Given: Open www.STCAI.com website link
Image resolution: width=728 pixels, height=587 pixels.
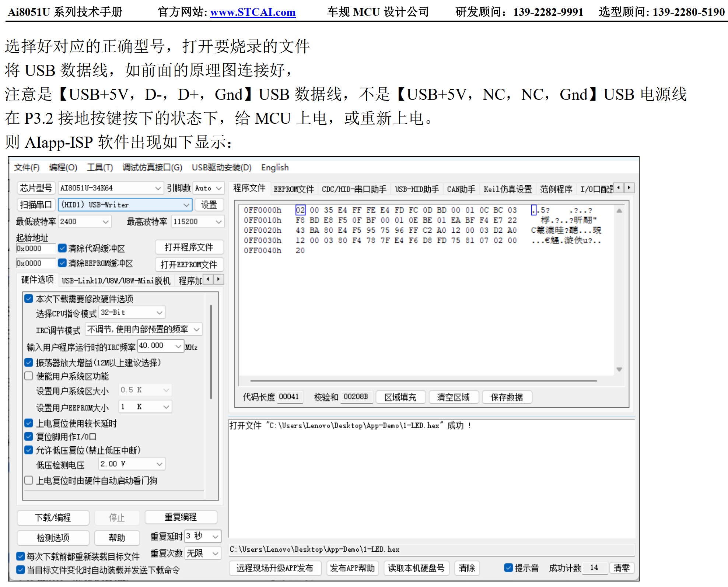Looking at the screenshot, I should point(253,12).
